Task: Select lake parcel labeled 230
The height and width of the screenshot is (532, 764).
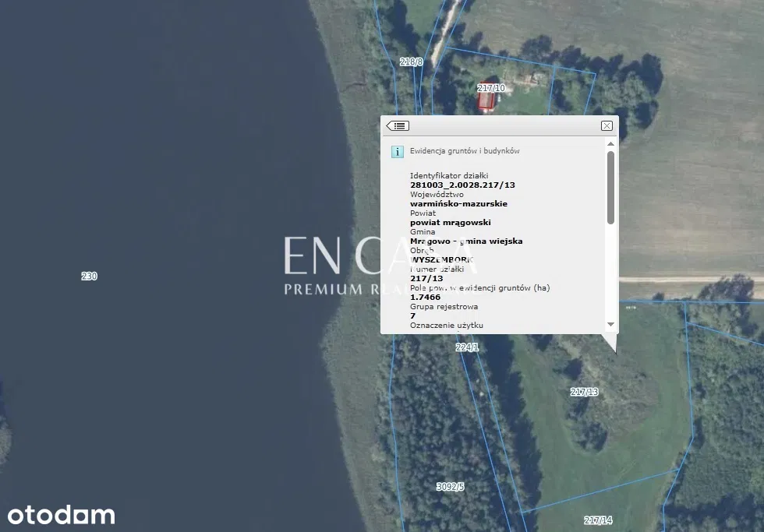Action: point(90,276)
